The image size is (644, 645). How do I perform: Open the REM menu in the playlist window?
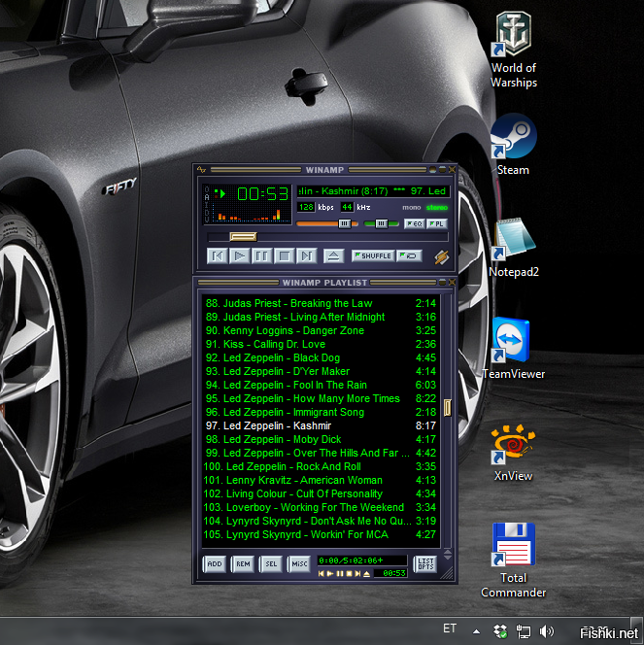click(243, 564)
